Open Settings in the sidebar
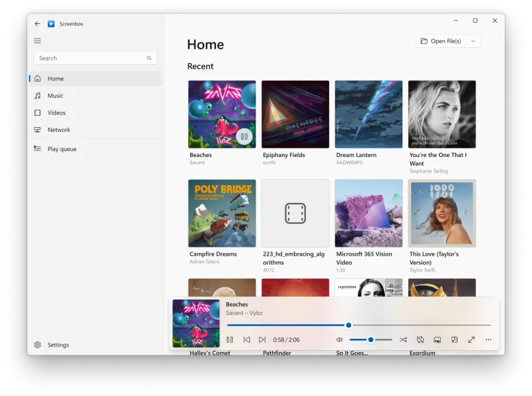Viewport: 532px width, 396px height. pos(58,345)
